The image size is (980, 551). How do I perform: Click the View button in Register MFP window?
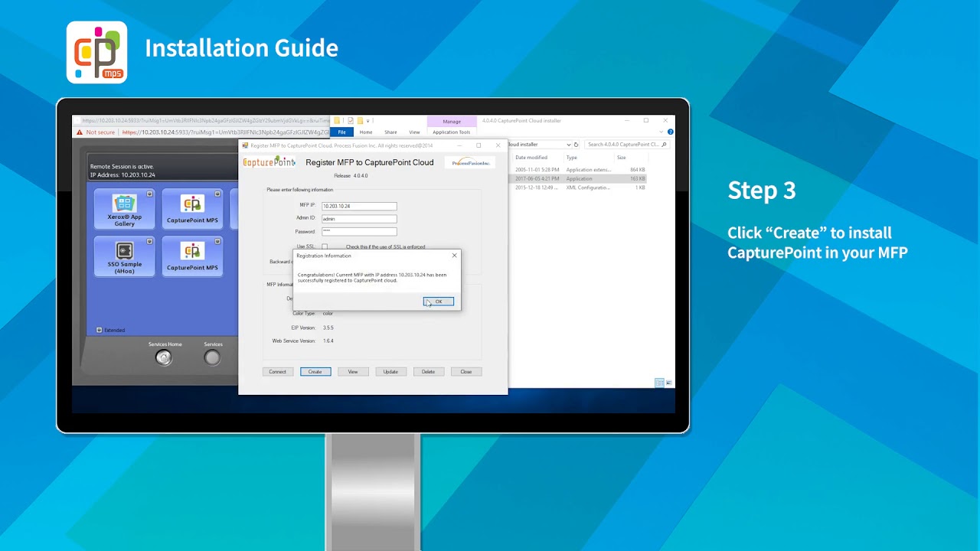(353, 372)
